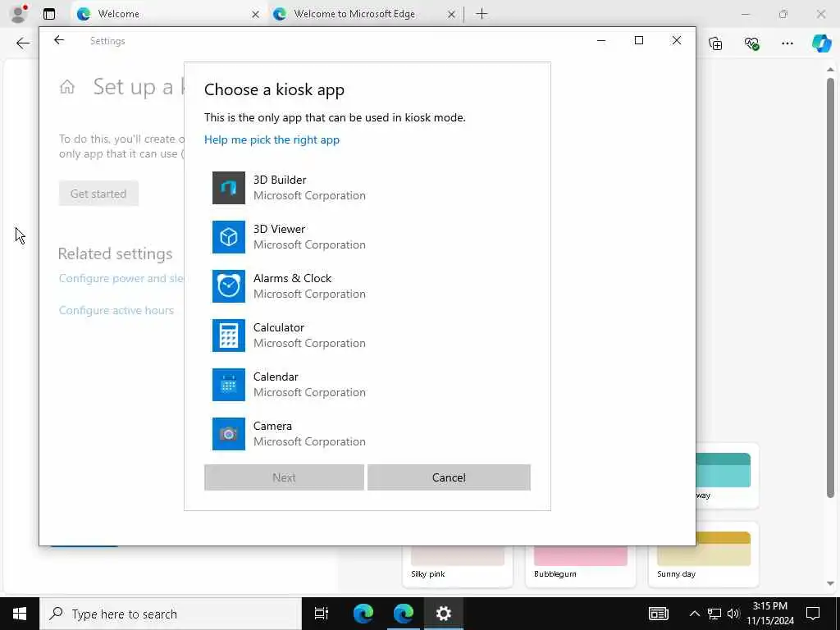Open Copilot icon in Edge toolbar
The width and height of the screenshot is (840, 630).
(821, 43)
